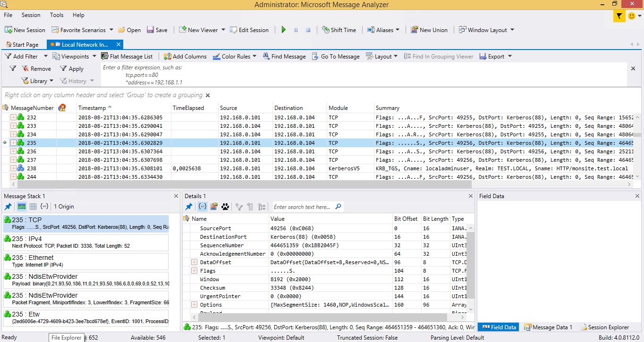Toggle the braces field view in Details toolbar
Image resolution: width=644 pixels, height=342 pixels.
pos(202,207)
